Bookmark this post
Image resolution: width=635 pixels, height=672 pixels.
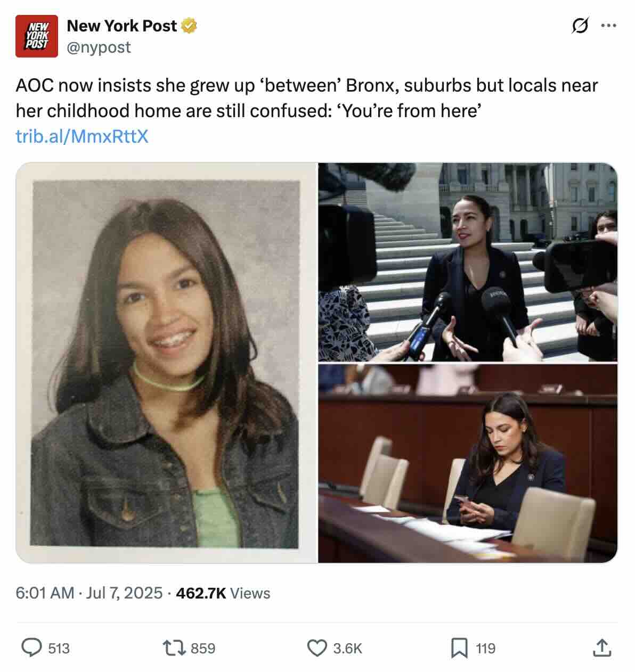pyautogui.click(x=459, y=648)
